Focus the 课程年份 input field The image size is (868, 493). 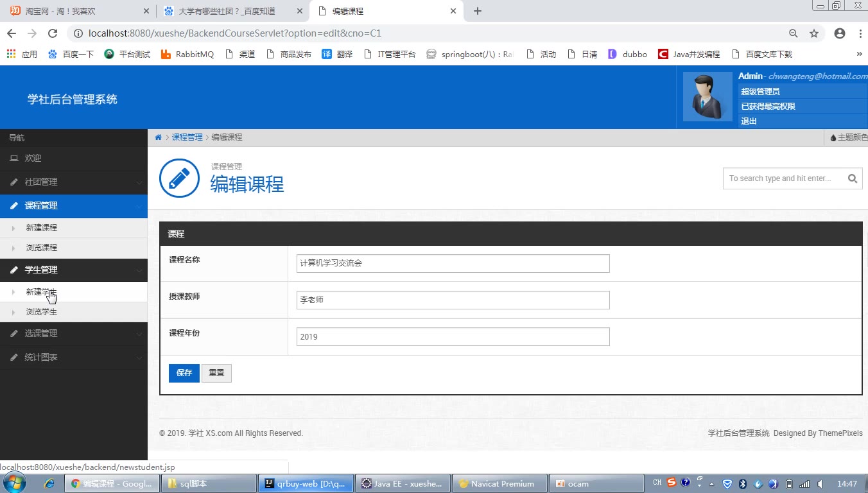click(453, 337)
